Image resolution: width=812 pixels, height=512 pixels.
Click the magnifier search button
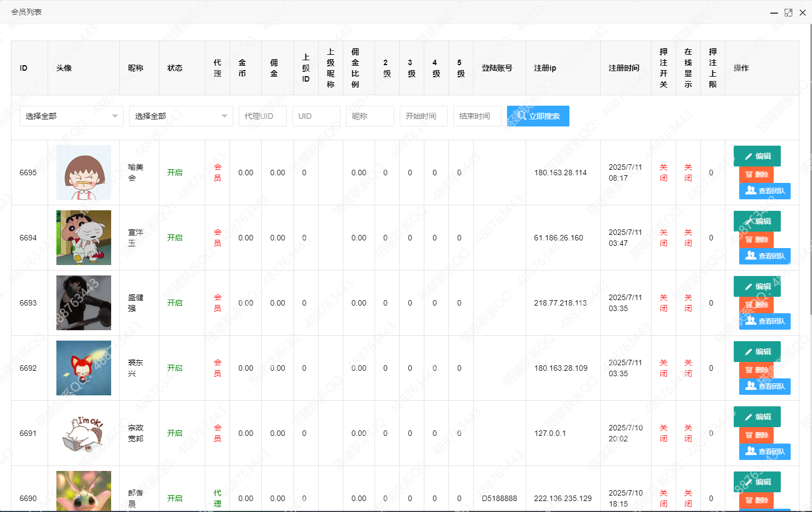click(538, 116)
